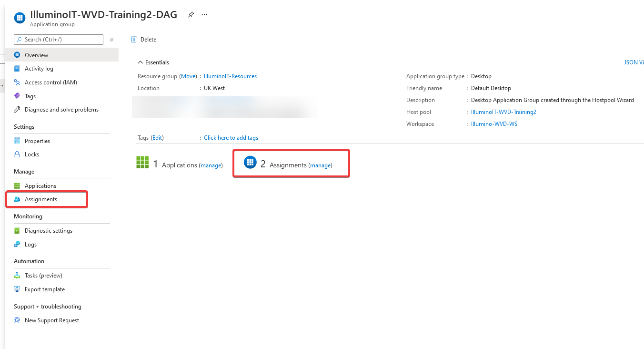Click the Logs icon in Monitoring

click(17, 244)
